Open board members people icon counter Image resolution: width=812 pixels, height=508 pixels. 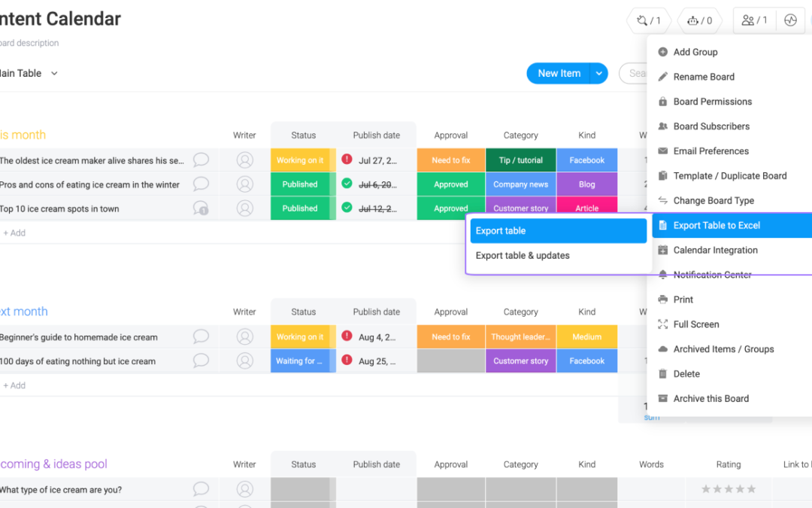click(x=754, y=21)
